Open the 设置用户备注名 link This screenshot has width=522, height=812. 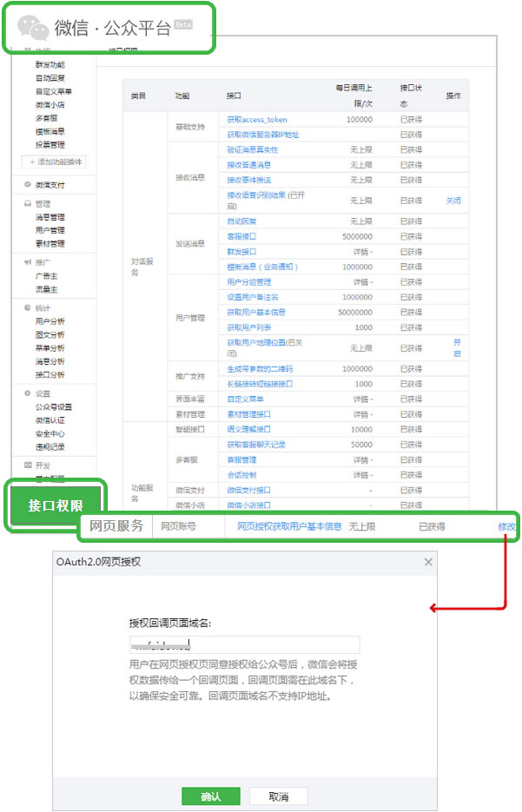point(252,297)
